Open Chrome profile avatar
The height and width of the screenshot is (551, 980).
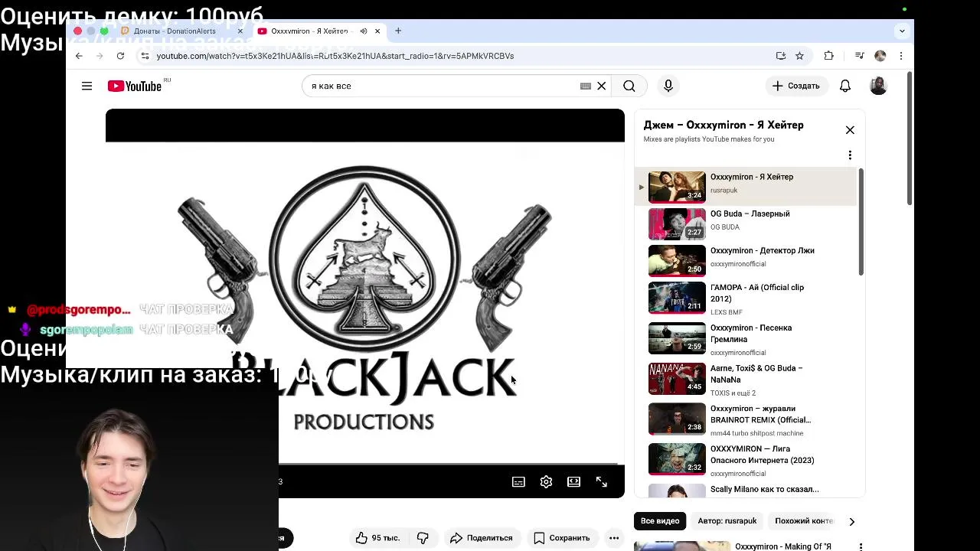(880, 56)
